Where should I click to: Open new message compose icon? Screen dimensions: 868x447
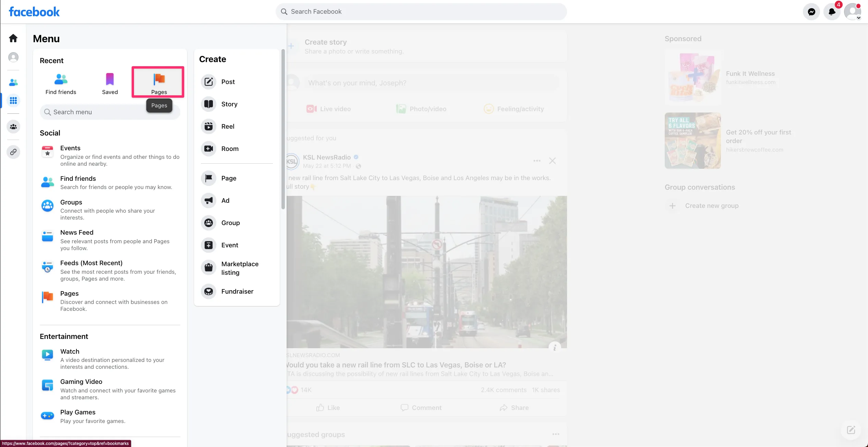point(851,430)
